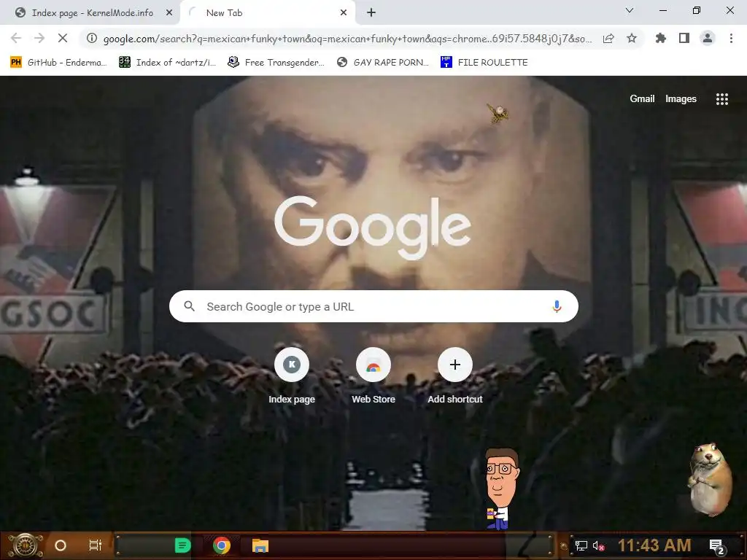Screen dimensions: 747x560
Task: Select the New Tab tab
Action: click(268, 13)
